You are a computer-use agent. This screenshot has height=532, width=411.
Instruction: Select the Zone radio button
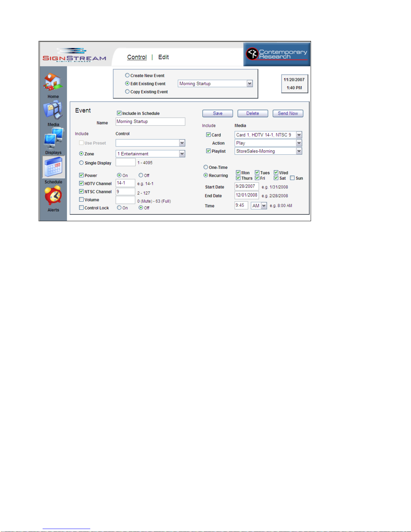(x=81, y=154)
